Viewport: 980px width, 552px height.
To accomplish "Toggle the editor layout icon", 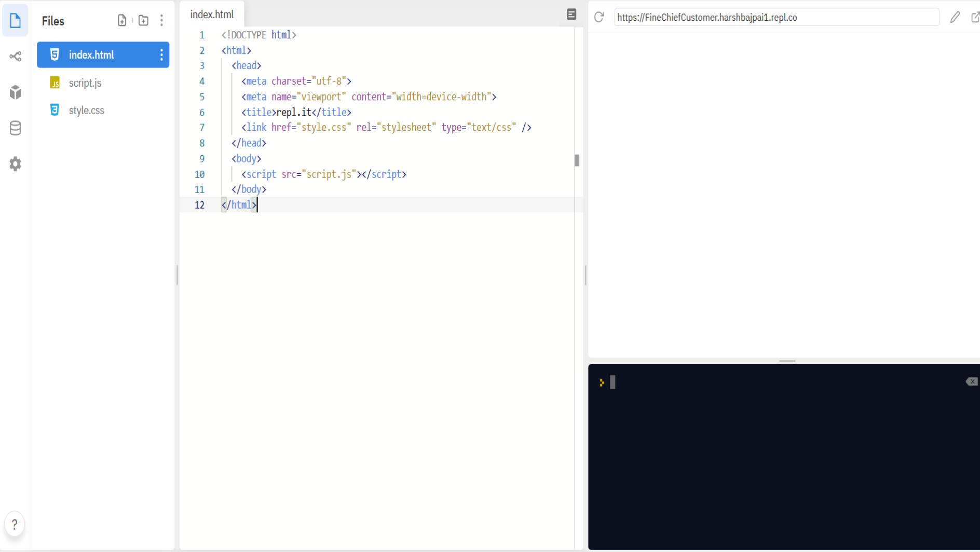I will [x=571, y=15].
